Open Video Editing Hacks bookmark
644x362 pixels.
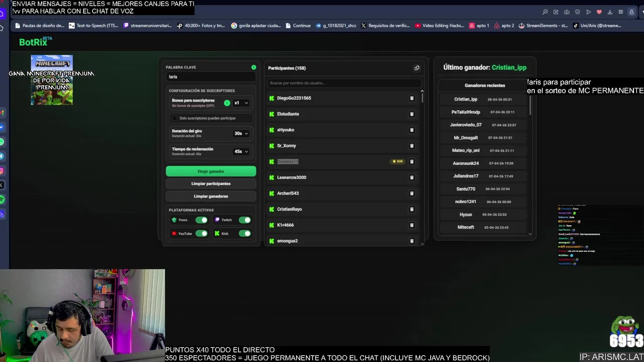pos(439,26)
